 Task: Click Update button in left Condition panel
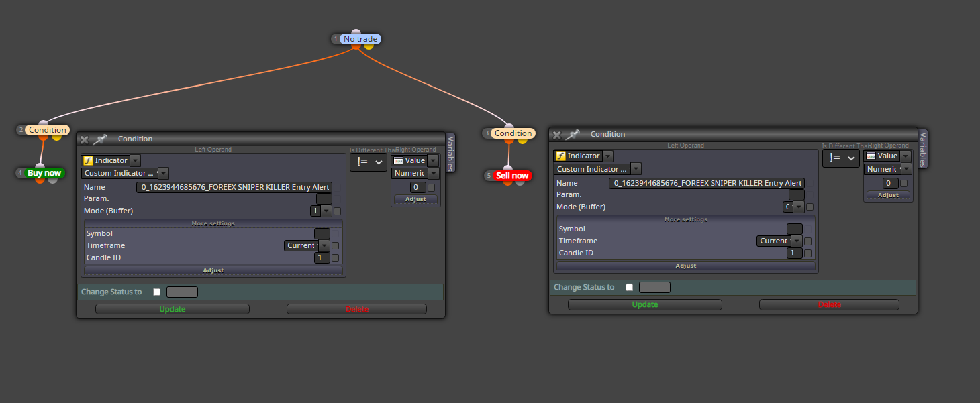coord(173,309)
